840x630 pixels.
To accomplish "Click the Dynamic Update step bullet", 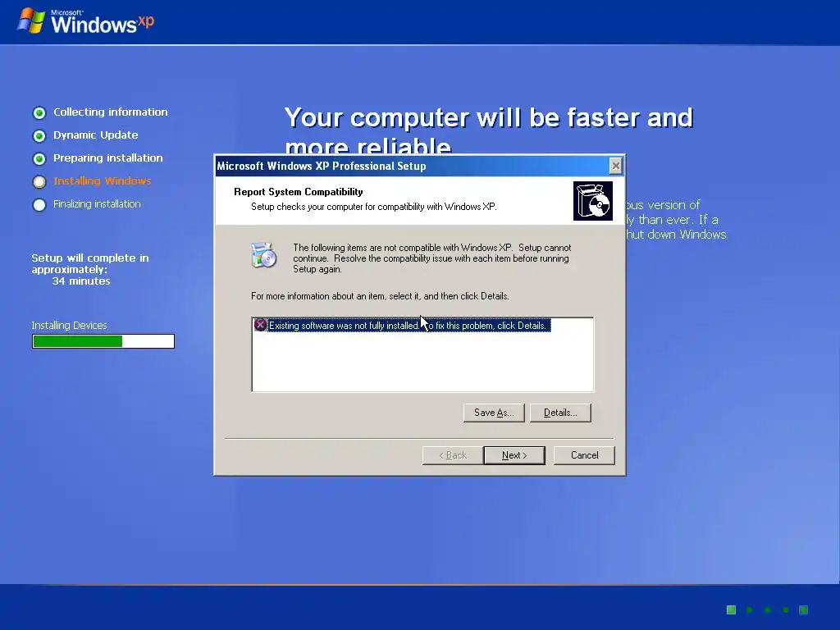I will coord(39,135).
